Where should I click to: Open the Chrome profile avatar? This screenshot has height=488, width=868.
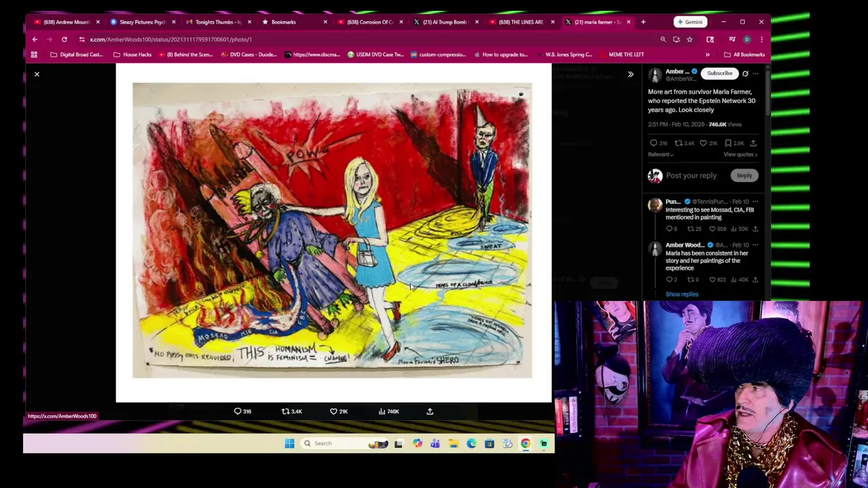pos(747,39)
